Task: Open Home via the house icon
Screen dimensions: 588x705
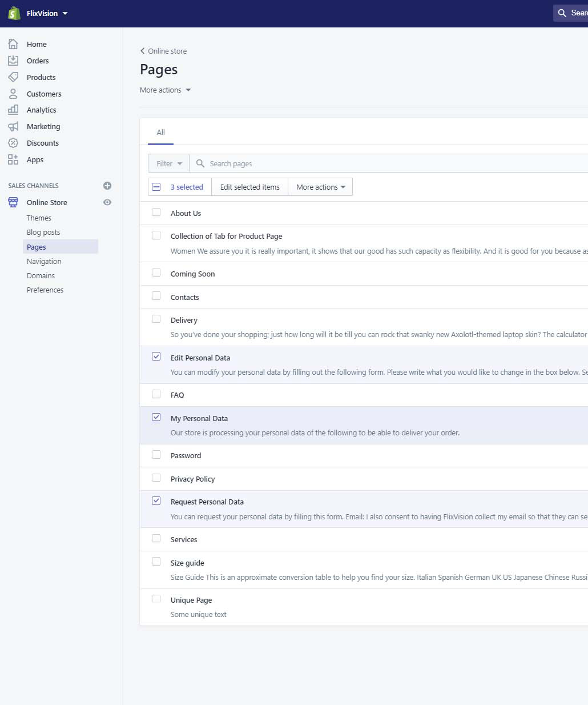Action: click(x=13, y=44)
